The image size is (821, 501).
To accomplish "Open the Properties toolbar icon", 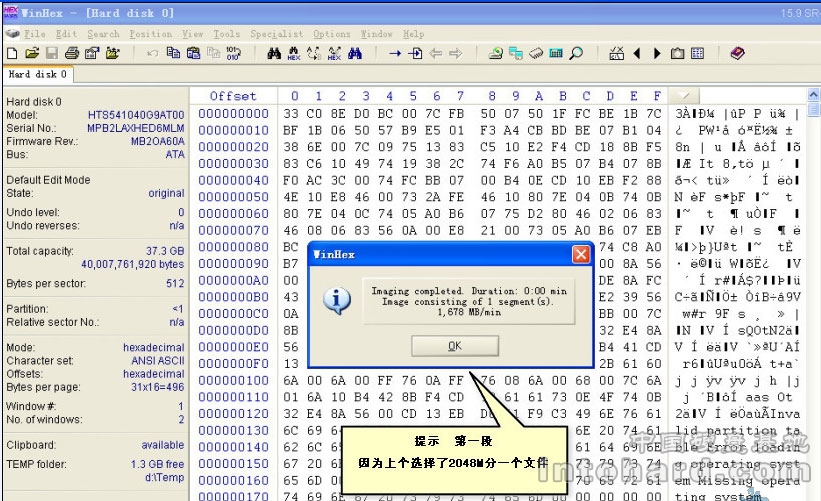I will point(92,53).
